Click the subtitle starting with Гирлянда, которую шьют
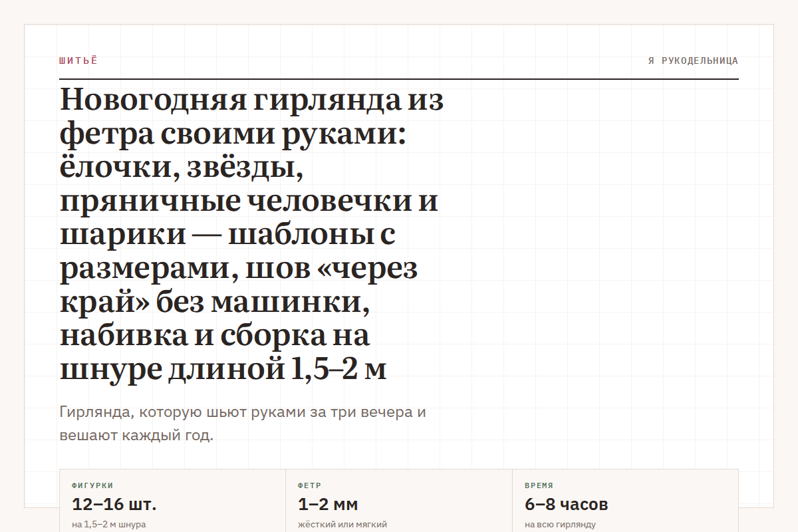The width and height of the screenshot is (798, 532). 243,424
